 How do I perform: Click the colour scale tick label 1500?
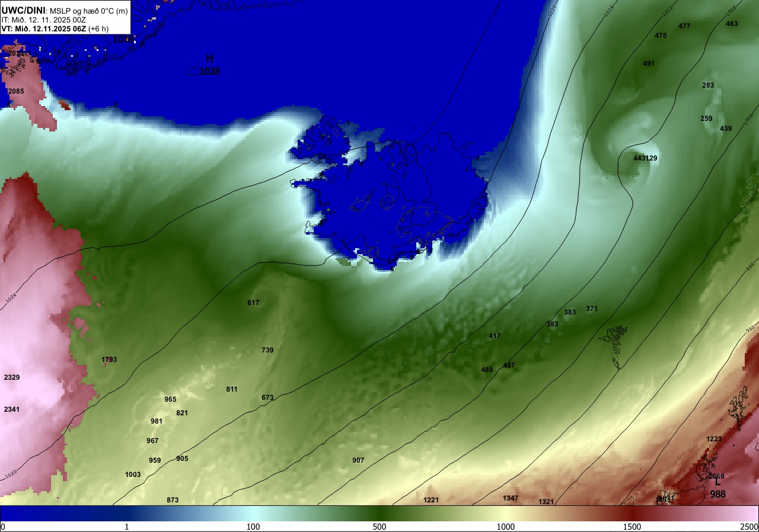click(632, 527)
